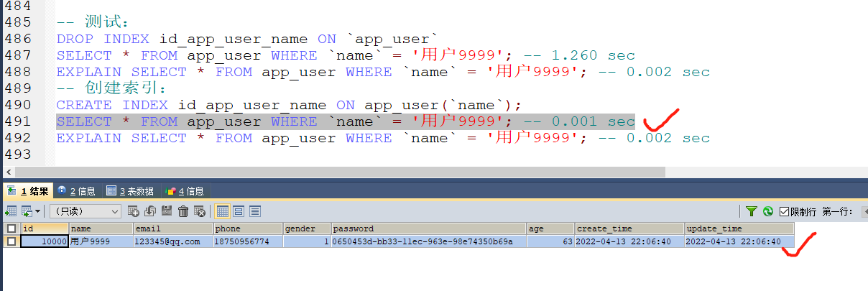The image size is (868, 291).
Task: Select the phone cell 18750956774
Action: point(248,241)
